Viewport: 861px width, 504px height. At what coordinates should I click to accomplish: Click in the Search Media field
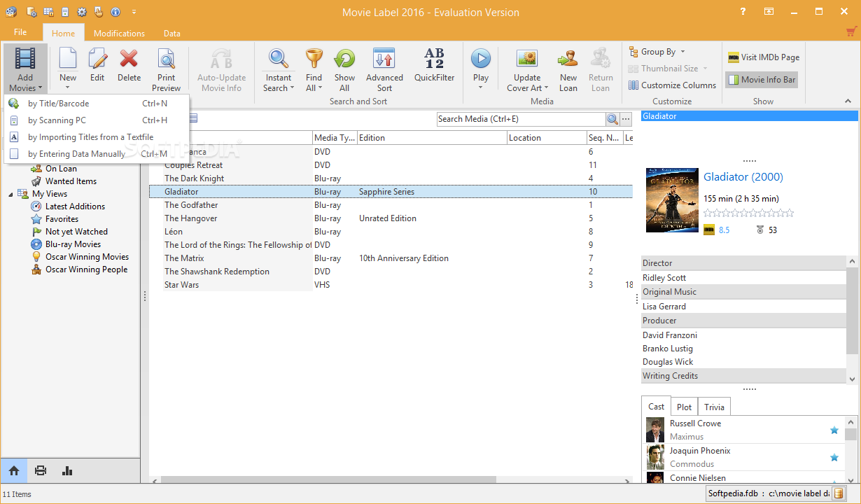(521, 119)
